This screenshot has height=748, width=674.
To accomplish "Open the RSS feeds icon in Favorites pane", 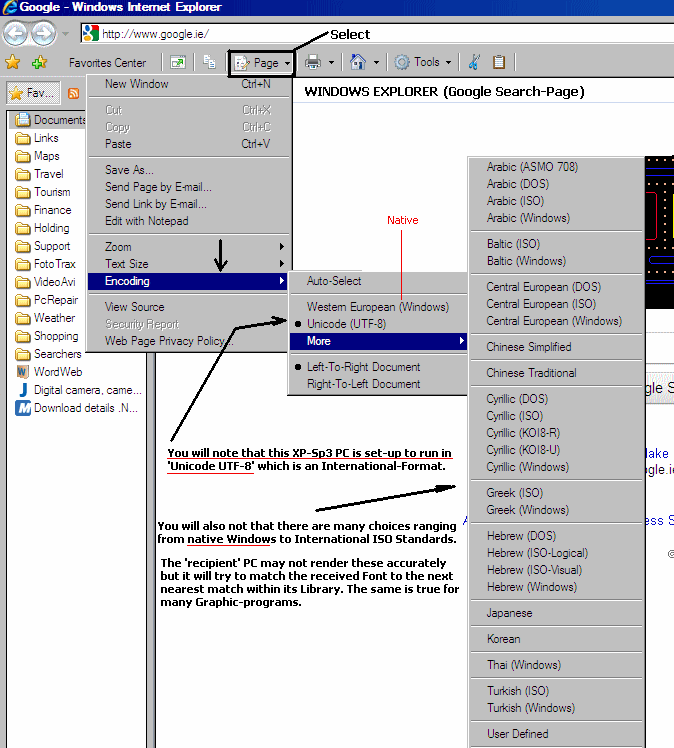I will click(74, 93).
